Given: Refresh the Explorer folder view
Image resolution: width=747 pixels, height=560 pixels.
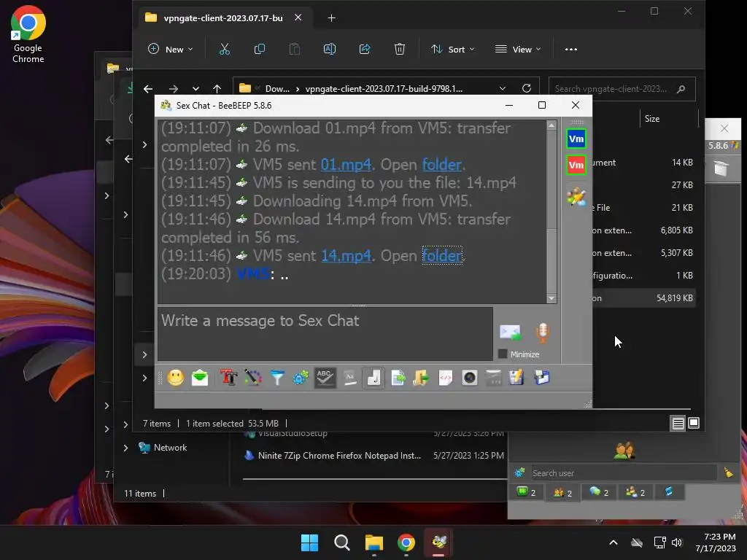Looking at the screenshot, I should click(x=527, y=88).
